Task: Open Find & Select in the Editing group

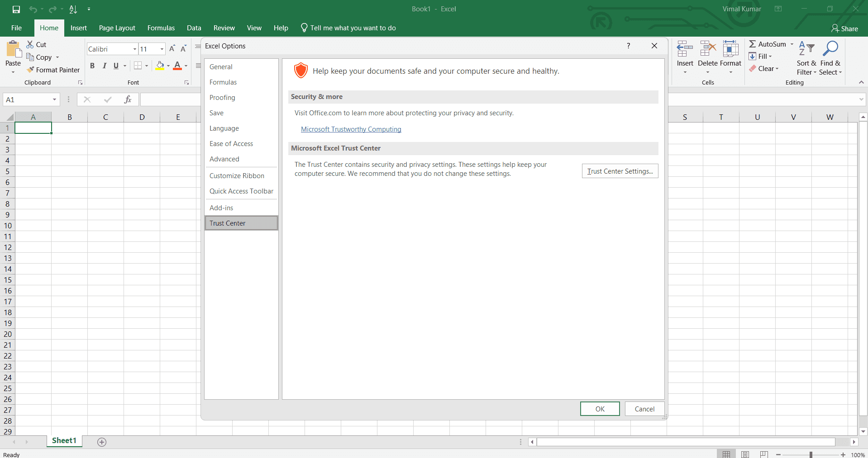Action: (830, 57)
